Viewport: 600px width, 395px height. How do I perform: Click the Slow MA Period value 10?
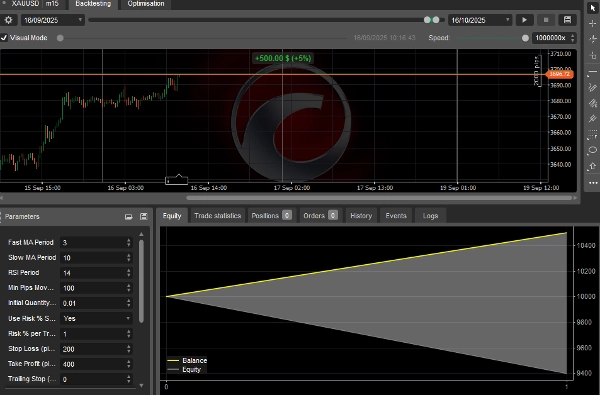[x=67, y=258]
